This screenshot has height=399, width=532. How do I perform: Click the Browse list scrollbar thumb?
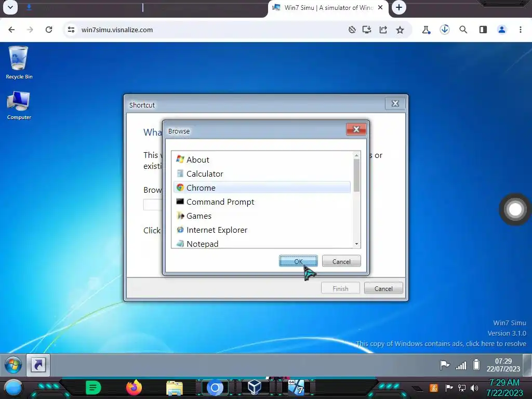click(356, 175)
